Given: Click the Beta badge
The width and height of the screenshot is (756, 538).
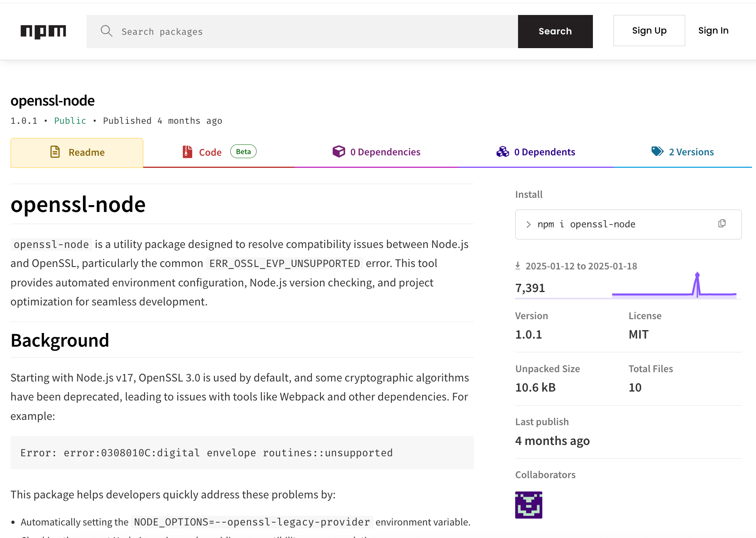Looking at the screenshot, I should [x=243, y=152].
